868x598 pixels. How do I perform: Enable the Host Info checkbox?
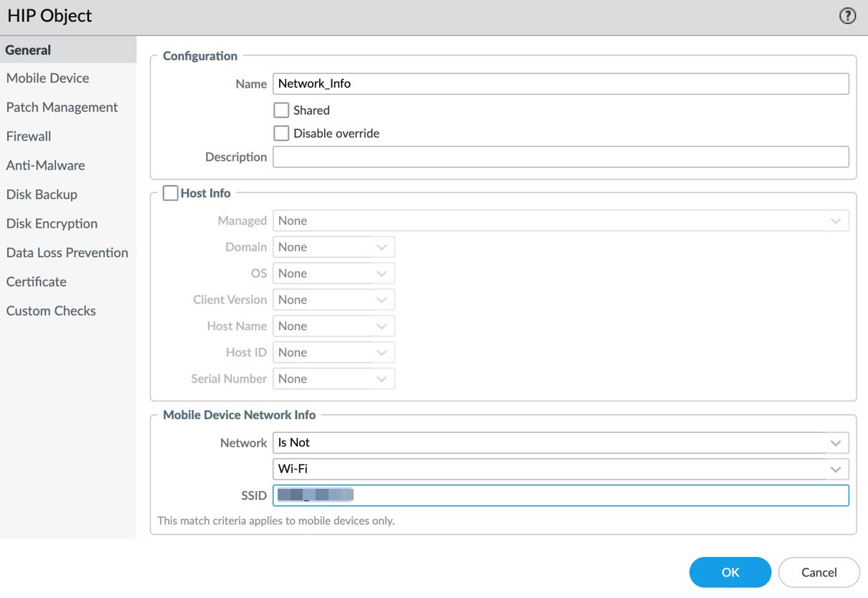pyautogui.click(x=170, y=193)
